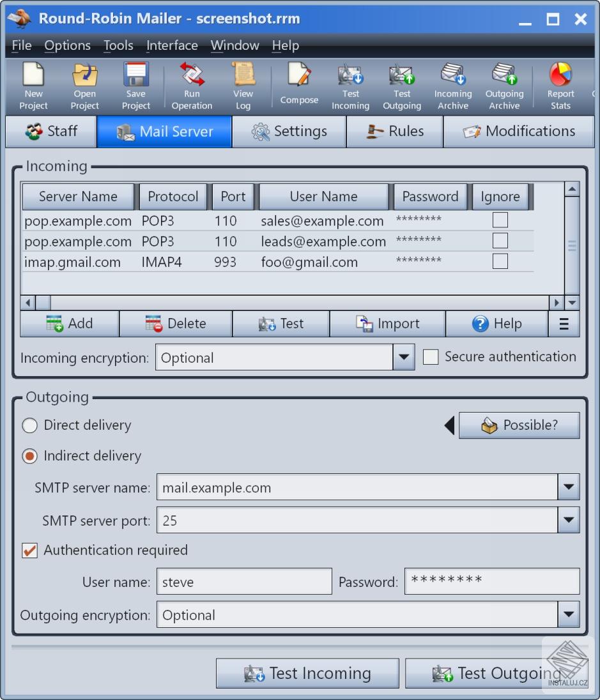Switch to the Rules tab

(394, 132)
